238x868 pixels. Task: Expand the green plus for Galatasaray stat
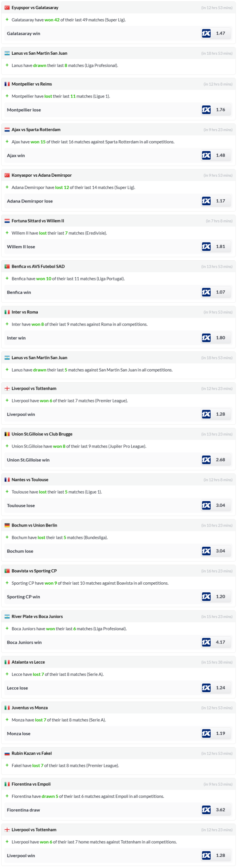click(x=7, y=20)
